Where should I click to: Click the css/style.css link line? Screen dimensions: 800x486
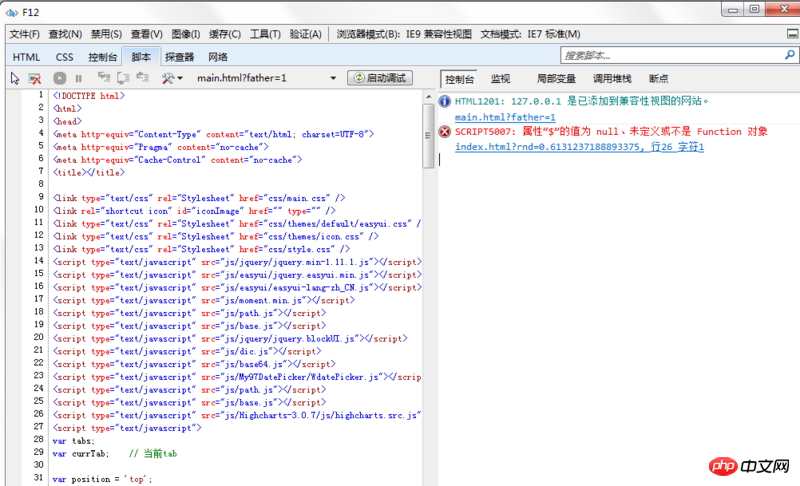tap(202, 249)
